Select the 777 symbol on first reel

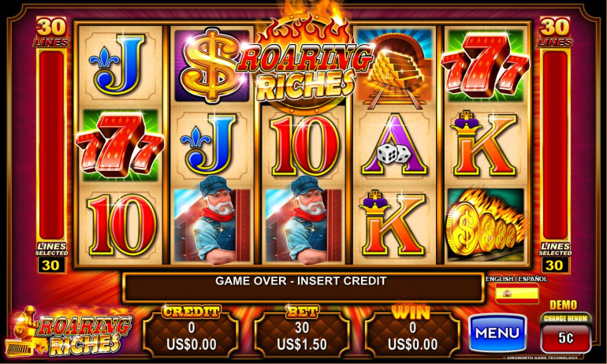pos(120,146)
